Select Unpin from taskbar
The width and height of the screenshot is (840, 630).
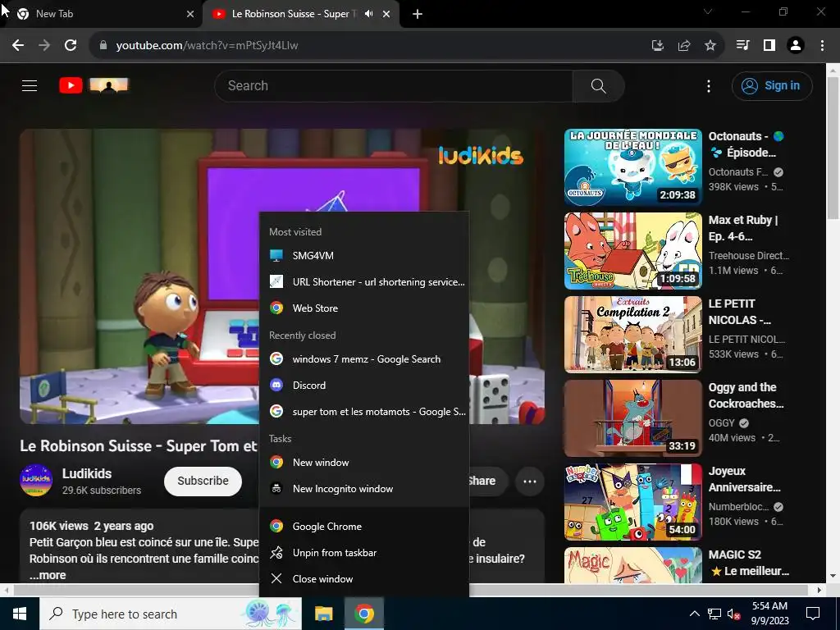364,552
